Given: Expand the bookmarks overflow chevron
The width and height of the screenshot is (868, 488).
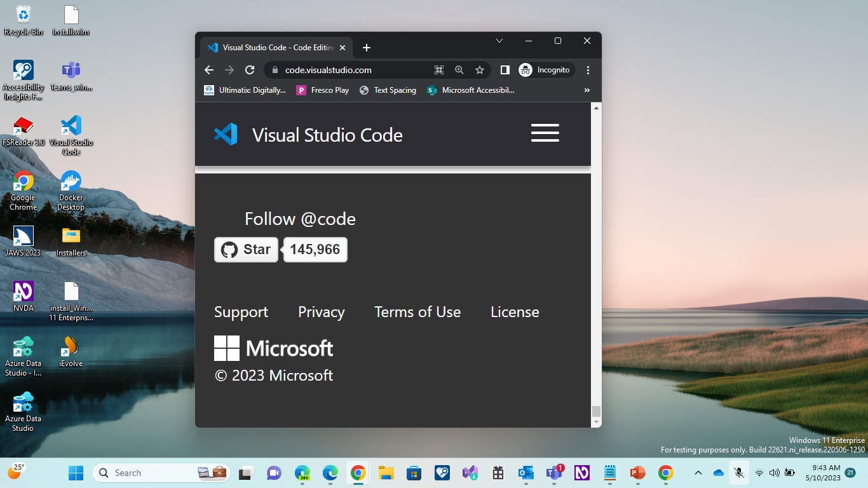Looking at the screenshot, I should [x=587, y=90].
